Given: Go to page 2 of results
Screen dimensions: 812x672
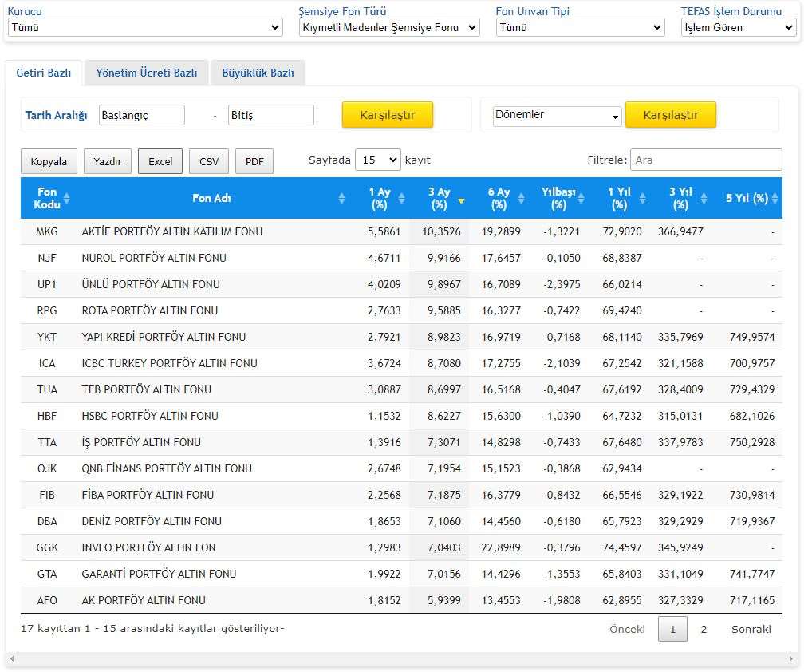Looking at the screenshot, I should coord(704,629).
